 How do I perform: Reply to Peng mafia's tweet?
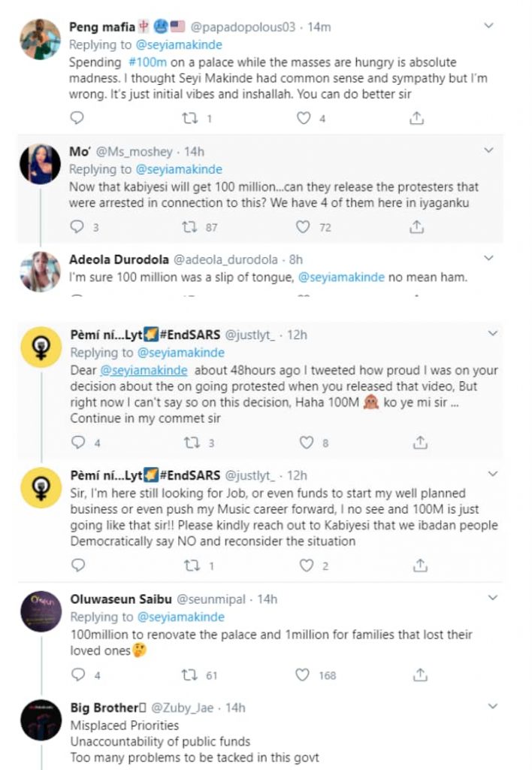77,118
